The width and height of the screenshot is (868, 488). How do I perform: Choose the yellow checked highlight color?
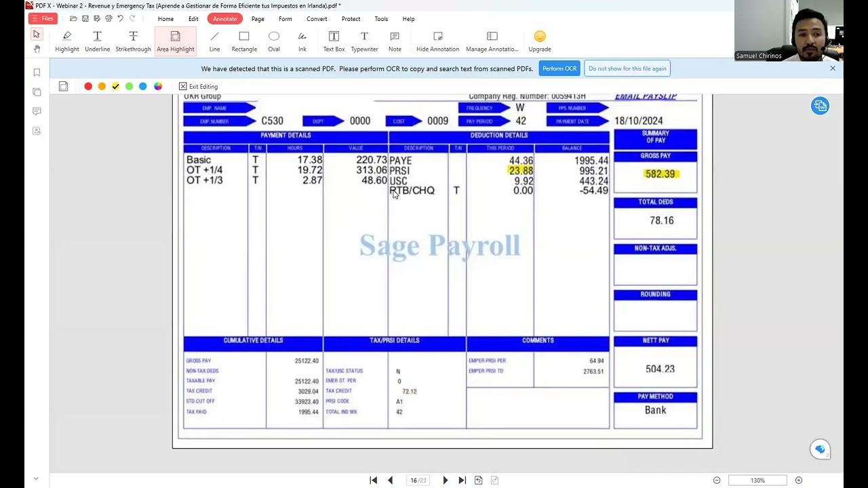coord(115,86)
